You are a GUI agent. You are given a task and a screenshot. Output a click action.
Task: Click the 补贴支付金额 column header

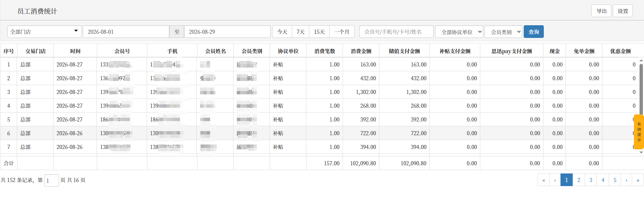tap(455, 51)
